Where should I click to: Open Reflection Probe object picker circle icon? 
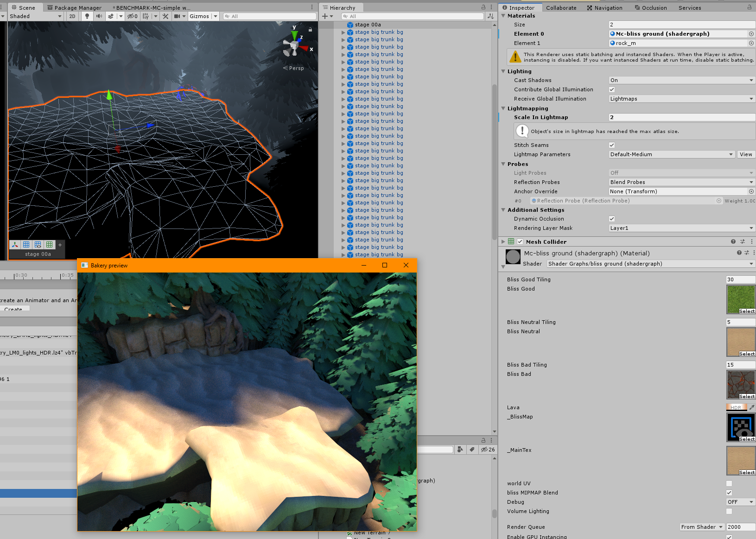pyautogui.click(x=719, y=200)
